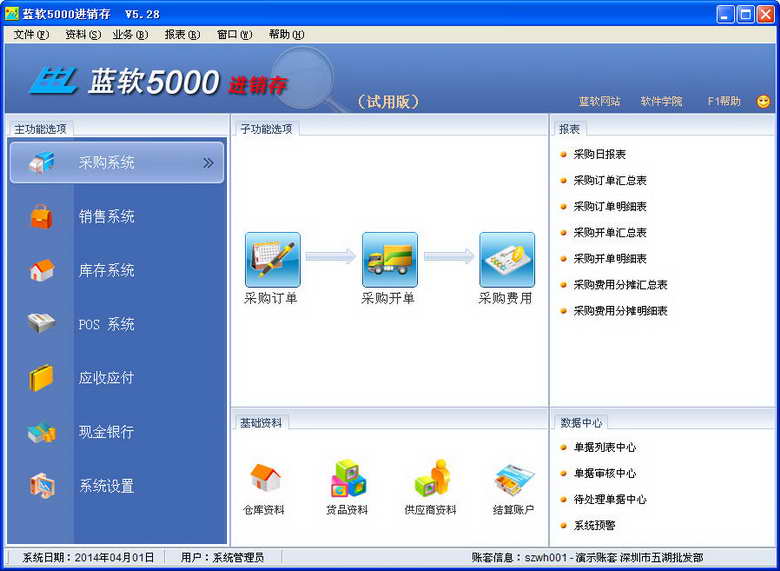Click the smiley face icon in header
Viewport: 780px width, 571px height.
click(x=763, y=101)
